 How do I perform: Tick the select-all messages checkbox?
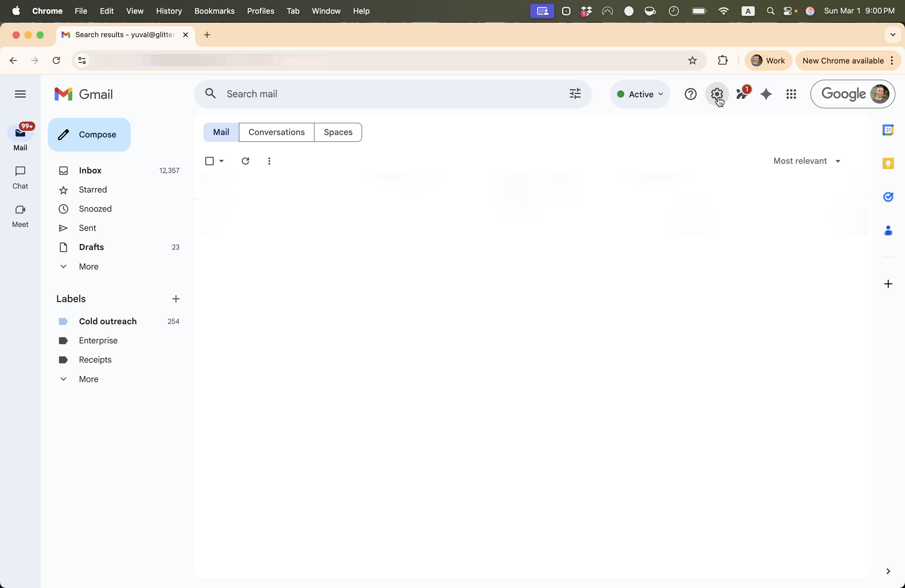coord(209,161)
